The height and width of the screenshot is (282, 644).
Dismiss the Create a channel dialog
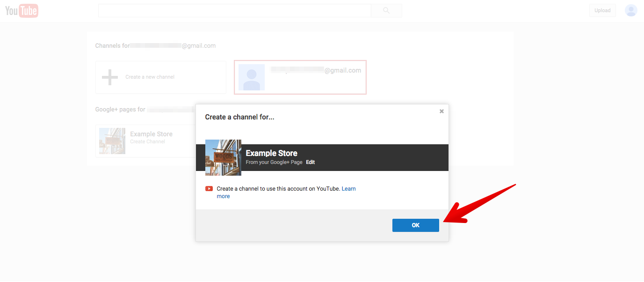click(x=441, y=111)
